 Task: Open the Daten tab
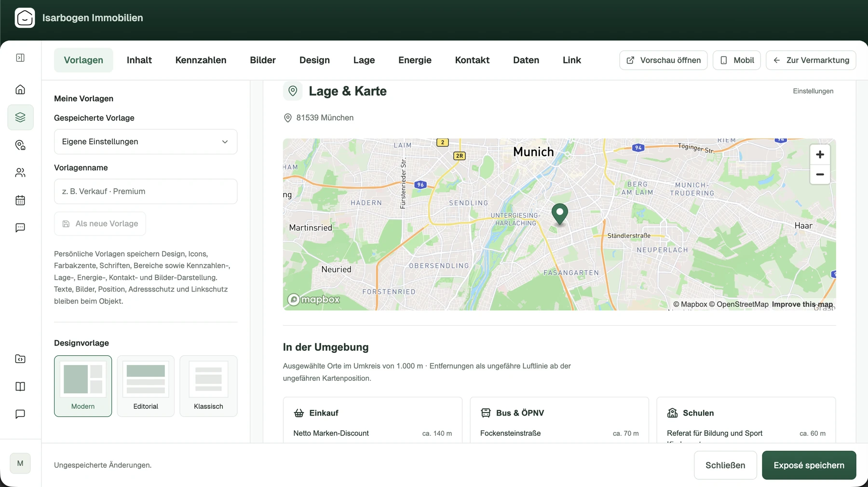click(526, 60)
